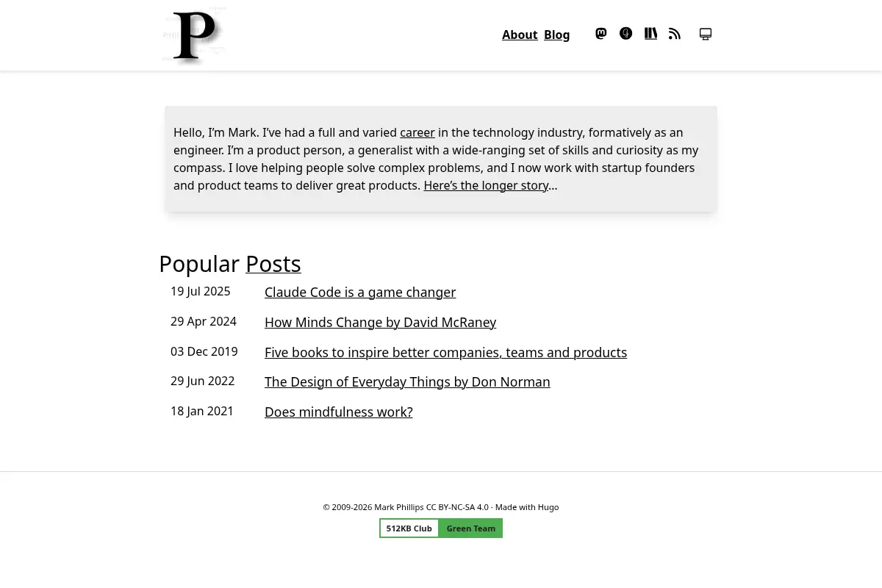This screenshot has height=588, width=882.
Task: Click the bookshelf library icon
Action: [651, 34]
